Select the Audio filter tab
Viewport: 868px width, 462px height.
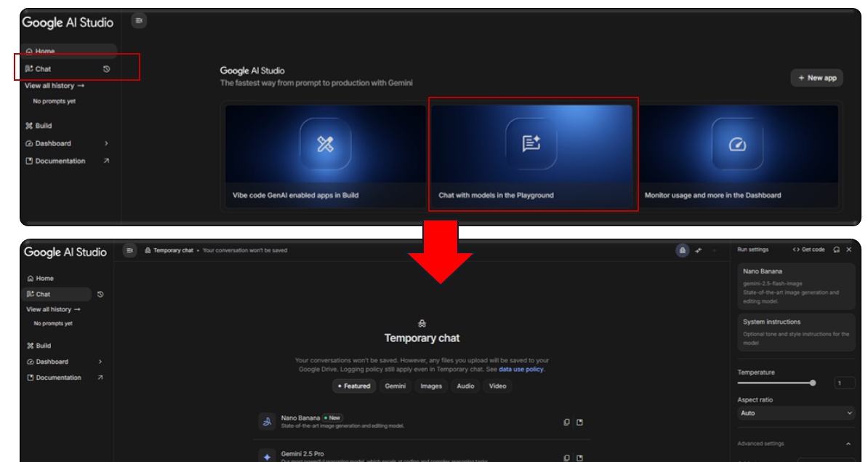[x=465, y=386]
